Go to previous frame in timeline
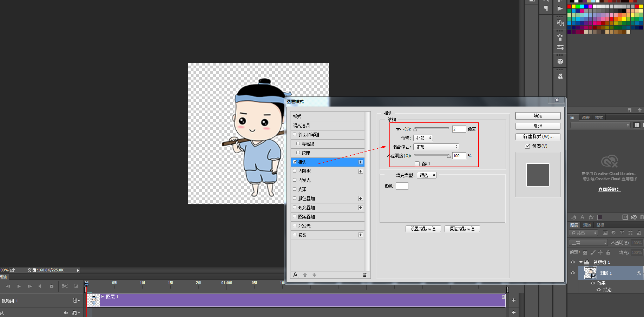Image resolution: width=644 pixels, height=317 pixels. click(x=8, y=286)
